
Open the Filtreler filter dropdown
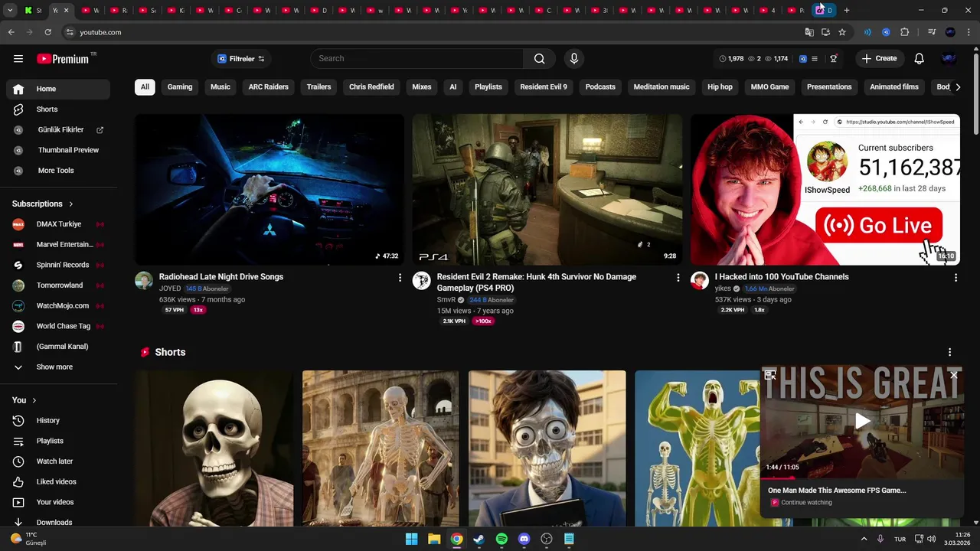241,59
